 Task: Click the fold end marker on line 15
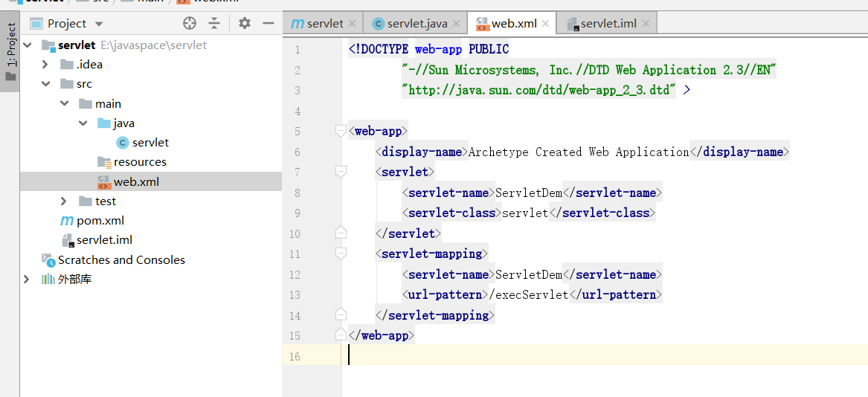341,335
